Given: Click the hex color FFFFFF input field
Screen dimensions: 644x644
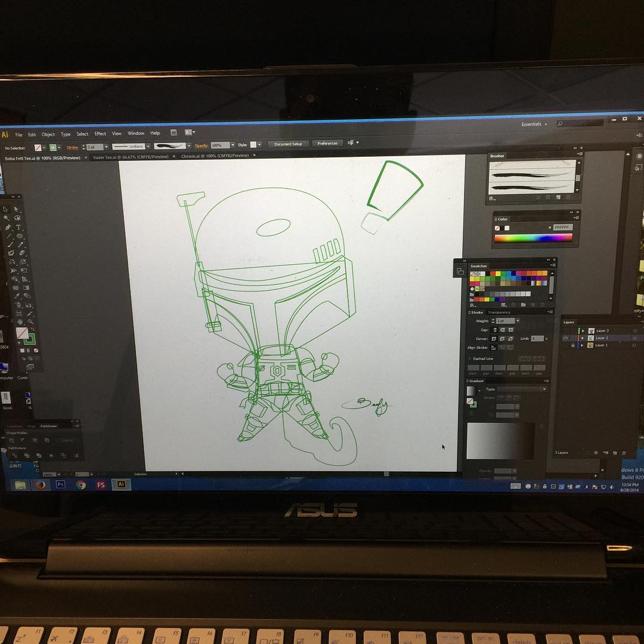Looking at the screenshot, I should [562, 227].
